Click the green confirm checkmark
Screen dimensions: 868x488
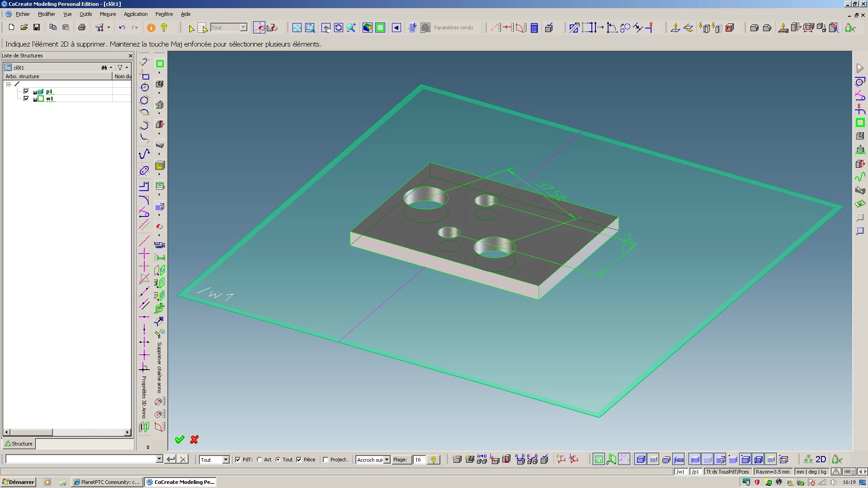pos(179,439)
